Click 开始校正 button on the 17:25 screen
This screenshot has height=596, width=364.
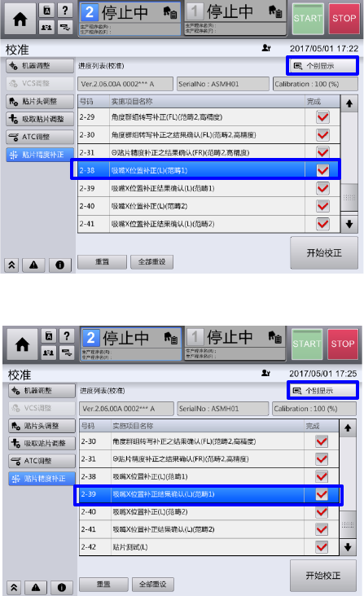tap(323, 576)
